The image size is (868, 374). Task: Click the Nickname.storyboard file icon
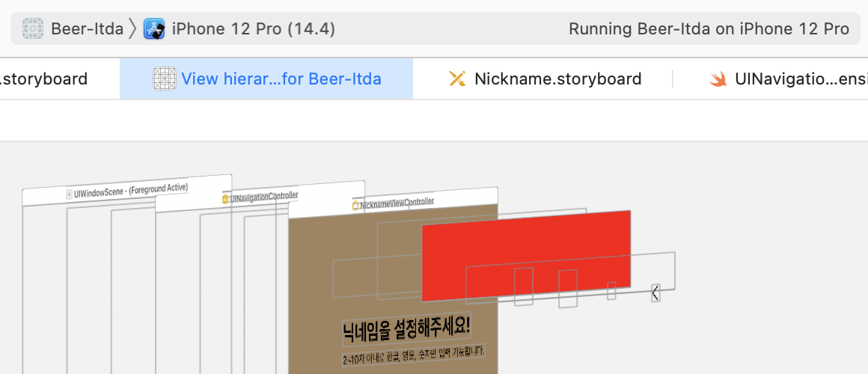click(x=457, y=79)
